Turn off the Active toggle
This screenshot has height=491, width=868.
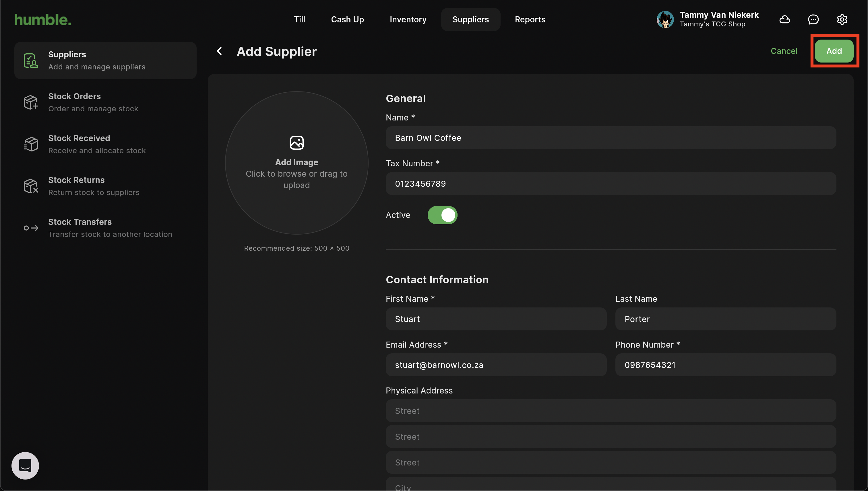(x=442, y=215)
